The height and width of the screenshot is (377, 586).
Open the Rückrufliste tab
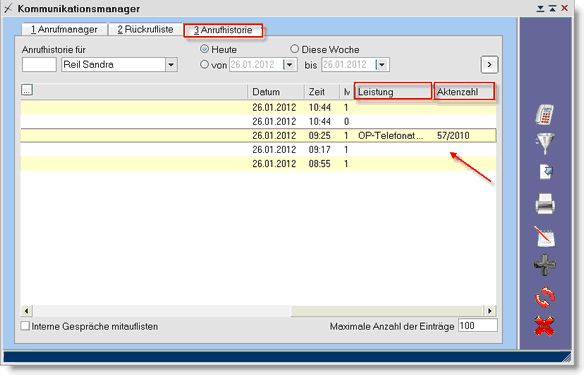point(145,30)
